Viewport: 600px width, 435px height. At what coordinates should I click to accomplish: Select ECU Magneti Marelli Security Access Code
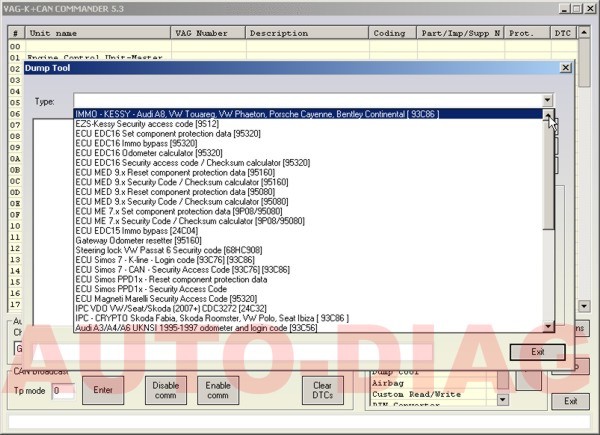[308, 299]
